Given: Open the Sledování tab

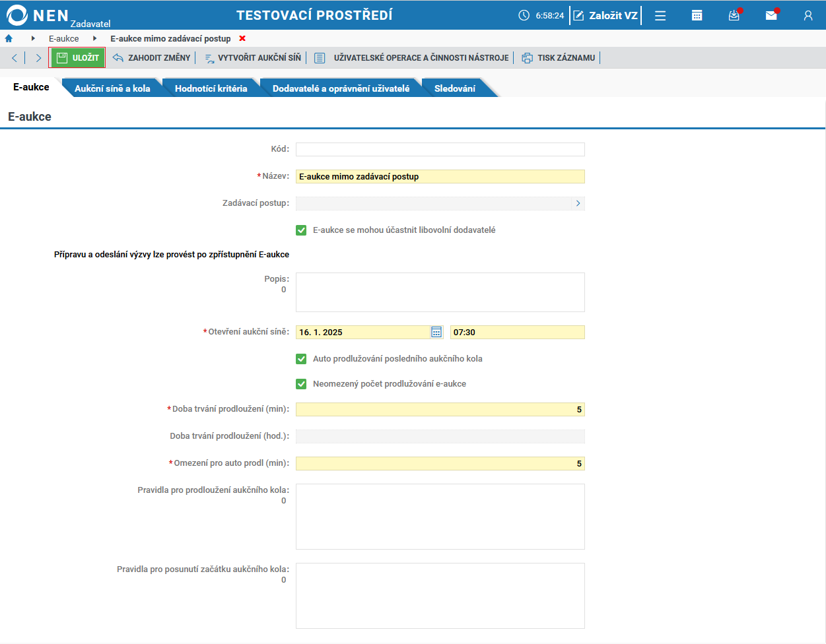Looking at the screenshot, I should click(x=455, y=88).
